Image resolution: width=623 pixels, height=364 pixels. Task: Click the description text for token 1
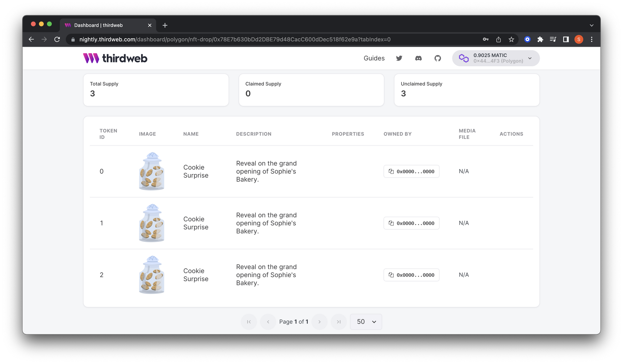click(x=266, y=223)
